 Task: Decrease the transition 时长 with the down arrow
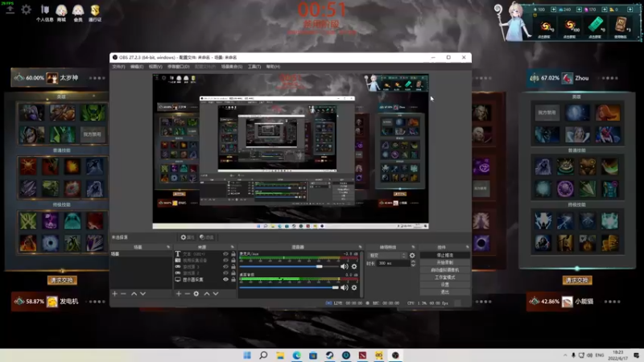click(413, 265)
